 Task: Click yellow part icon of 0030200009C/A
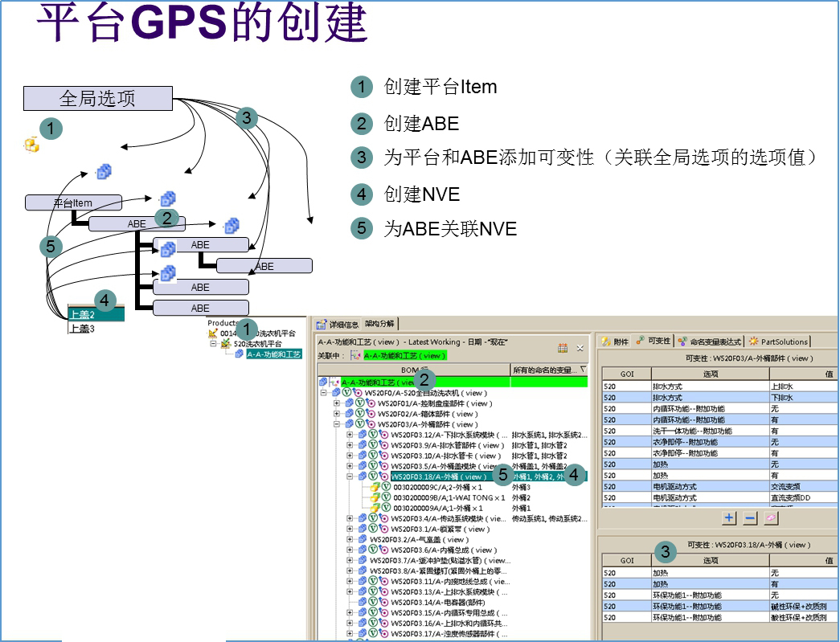pos(375,487)
